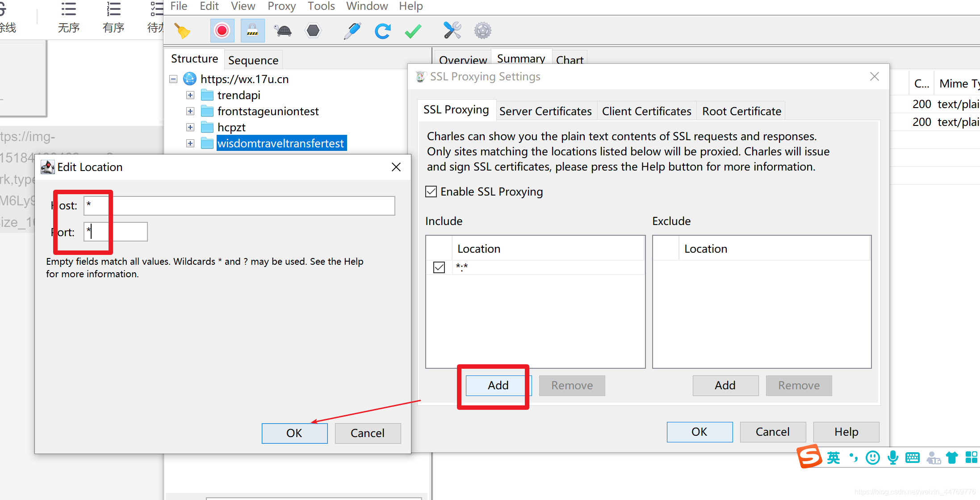Open the Tools menu
This screenshot has height=500, width=980.
point(321,6)
